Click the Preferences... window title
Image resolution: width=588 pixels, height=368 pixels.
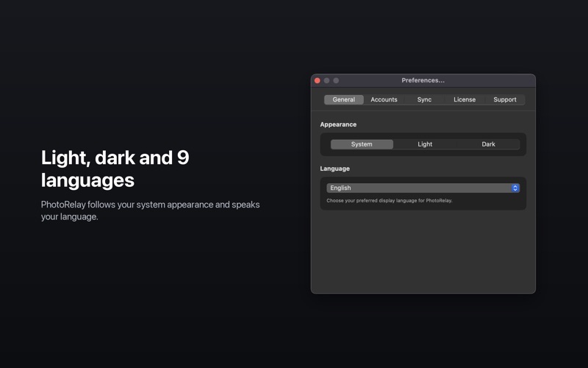click(x=423, y=80)
